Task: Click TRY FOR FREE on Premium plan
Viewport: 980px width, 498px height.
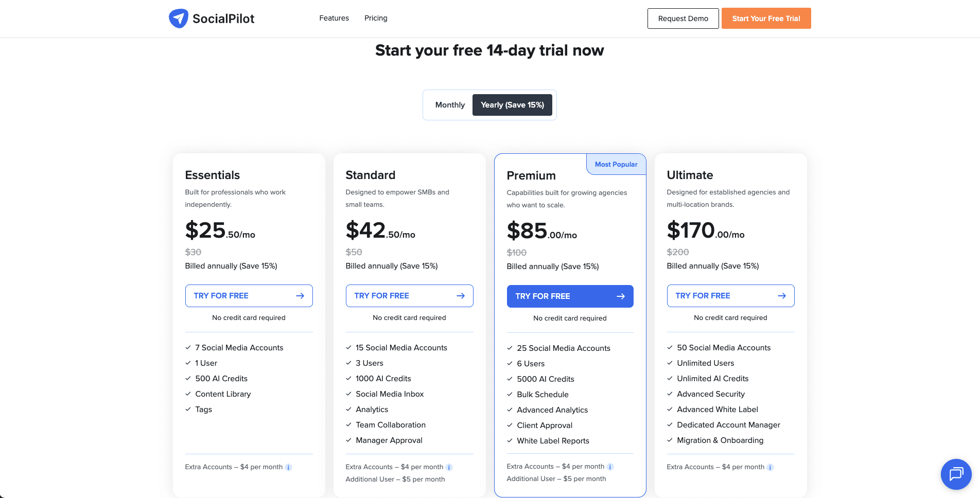Action: pos(570,296)
